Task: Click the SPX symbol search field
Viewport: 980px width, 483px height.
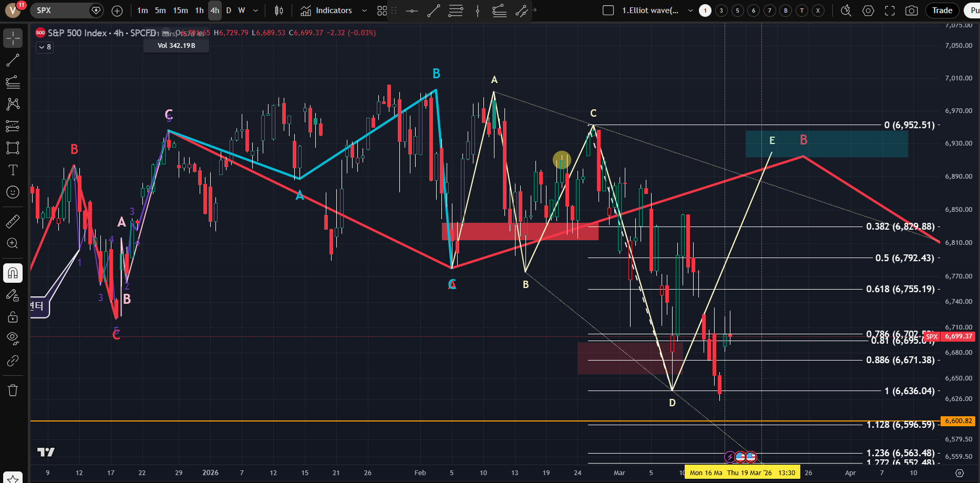Action: pos(60,11)
